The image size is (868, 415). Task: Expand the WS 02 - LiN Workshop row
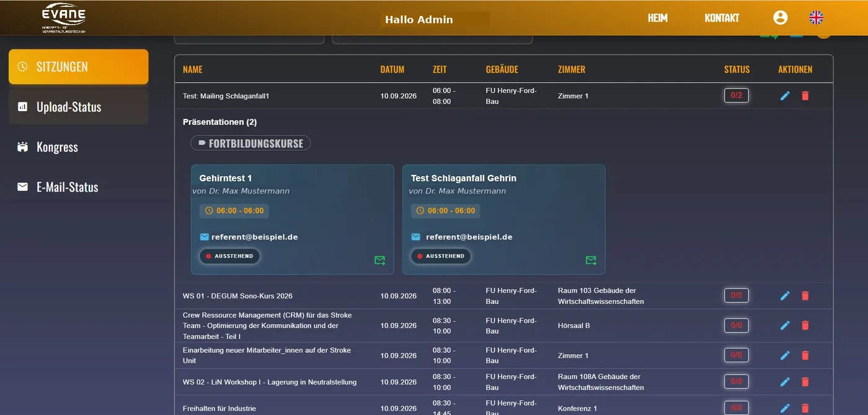point(503,382)
